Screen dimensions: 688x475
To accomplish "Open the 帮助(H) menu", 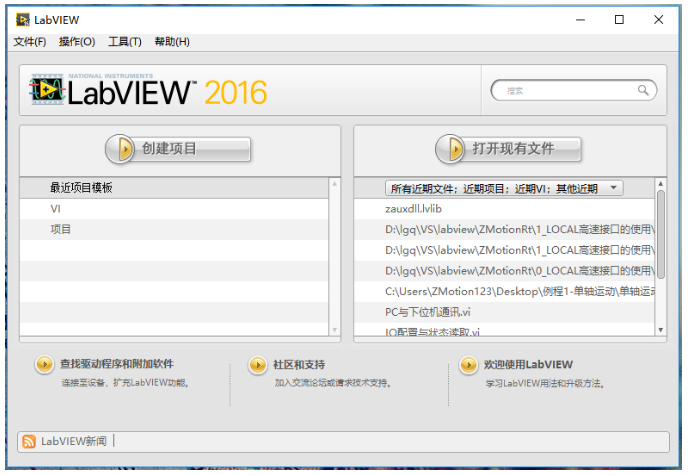I will (172, 42).
